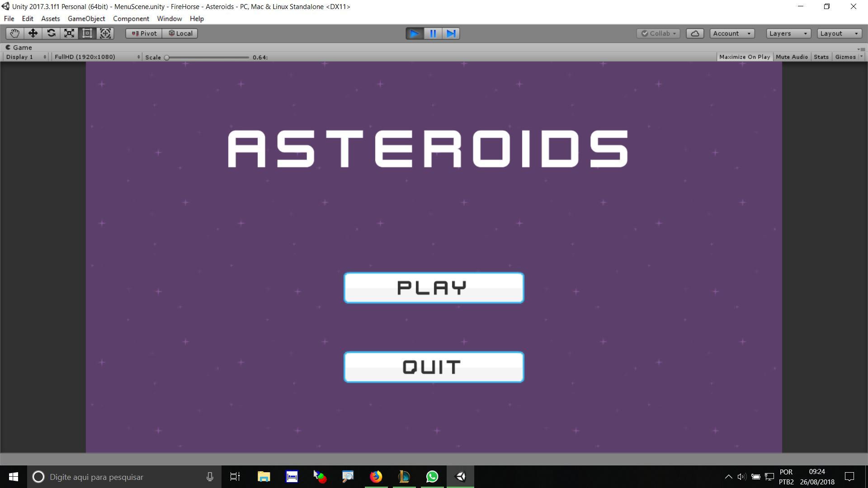Select the Game tab
Screen dimensions: 868x488
(x=19, y=47)
